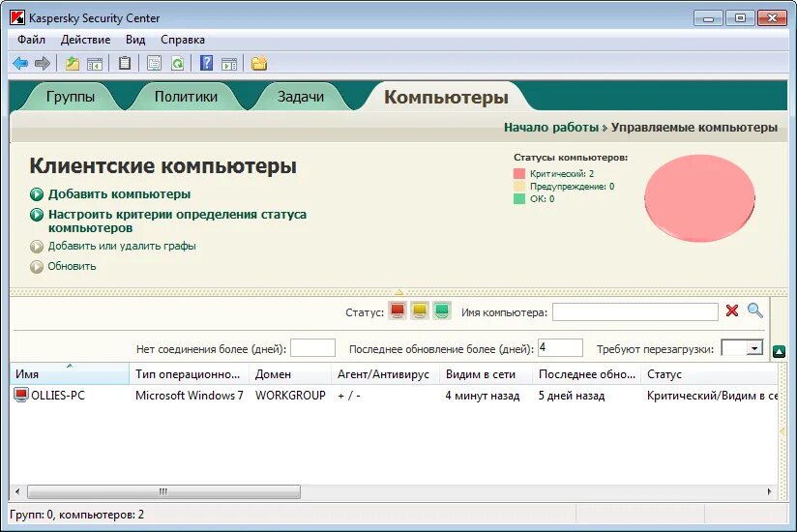Go back with the blue arrow
Screen dimensions: 797x532
coord(20,64)
